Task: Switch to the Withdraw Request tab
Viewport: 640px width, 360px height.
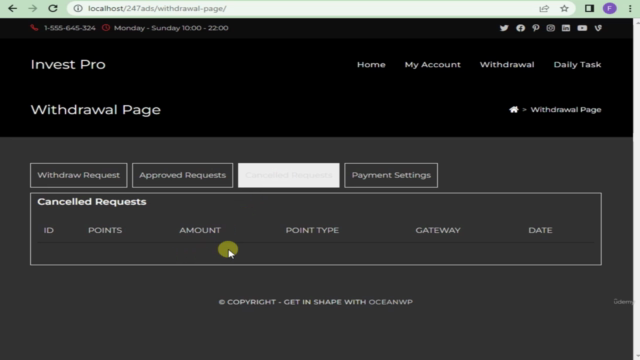Action: click(79, 176)
